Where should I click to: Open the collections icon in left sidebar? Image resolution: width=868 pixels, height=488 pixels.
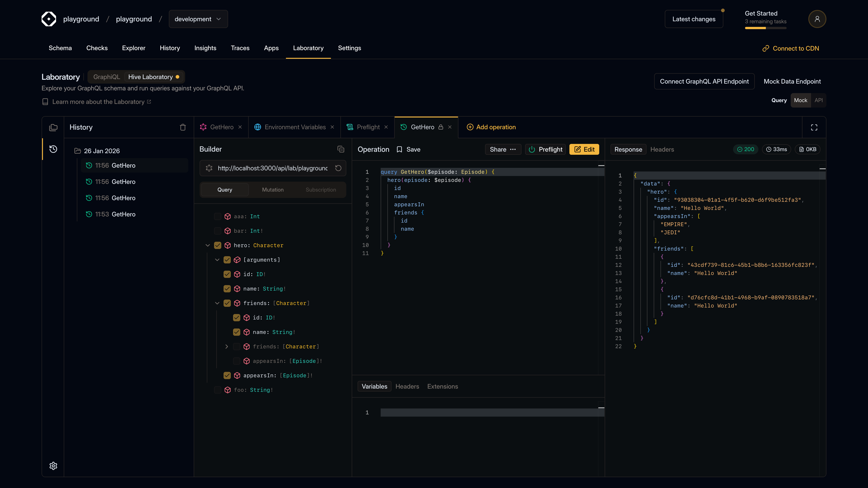[53, 127]
